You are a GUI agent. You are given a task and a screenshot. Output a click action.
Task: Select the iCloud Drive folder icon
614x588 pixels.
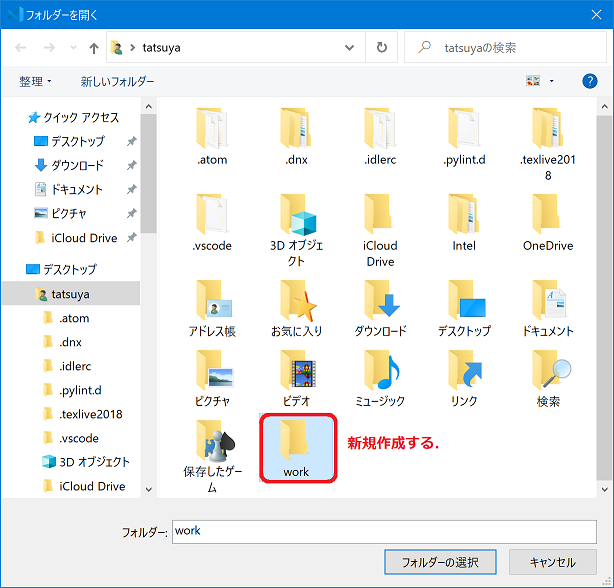pyautogui.click(x=380, y=214)
